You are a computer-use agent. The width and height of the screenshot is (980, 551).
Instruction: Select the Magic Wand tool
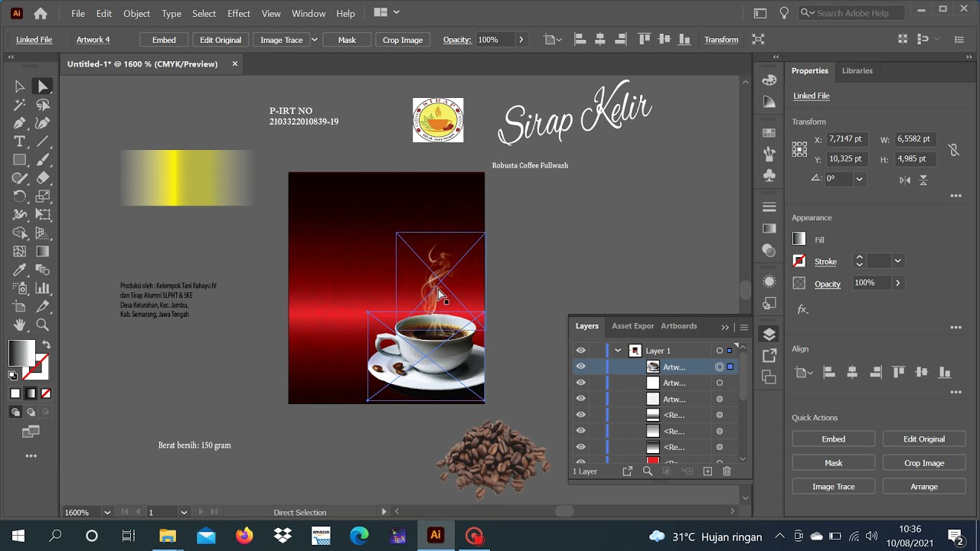[20, 105]
